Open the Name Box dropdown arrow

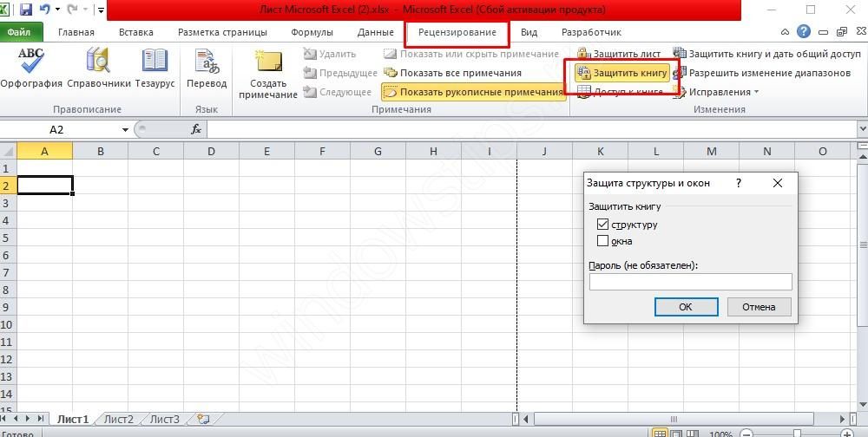(125, 129)
